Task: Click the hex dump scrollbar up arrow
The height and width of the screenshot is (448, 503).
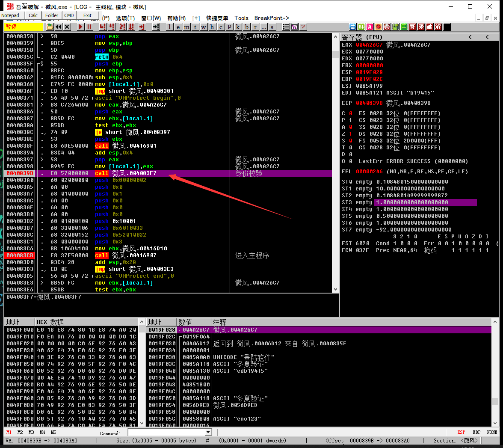Action: click(x=142, y=322)
